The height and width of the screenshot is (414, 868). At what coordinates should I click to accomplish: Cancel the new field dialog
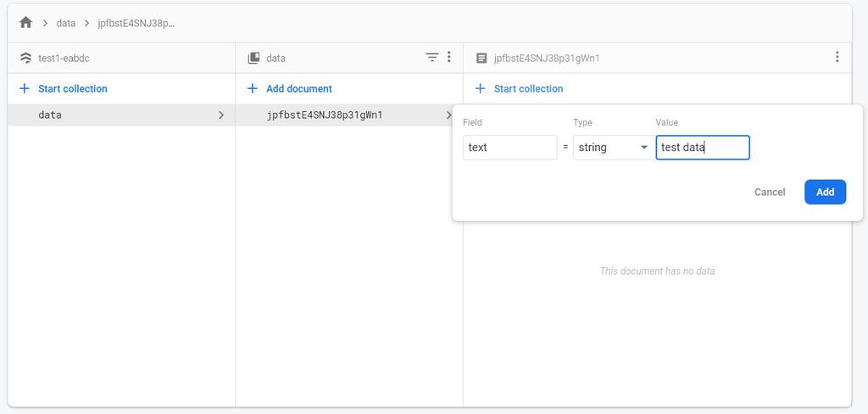coord(769,192)
